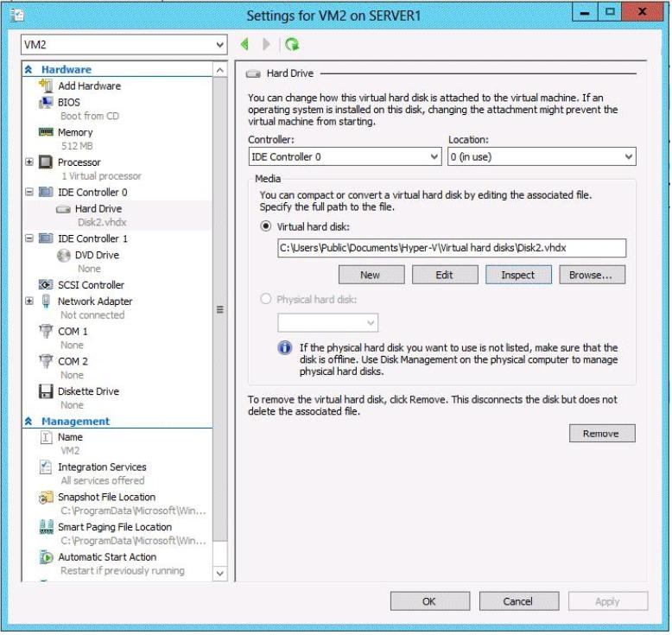Click the Add Hardware icon
Image resolution: width=672 pixels, height=635 pixels.
tap(47, 86)
